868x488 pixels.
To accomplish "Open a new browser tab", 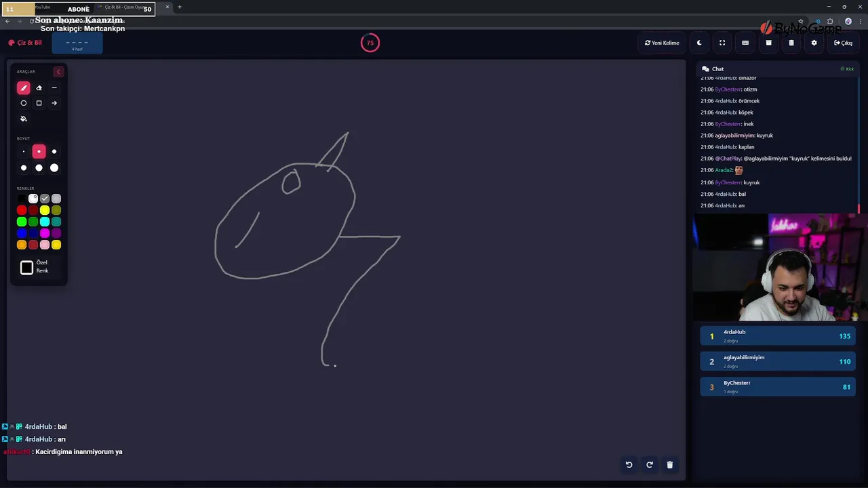I will (x=180, y=7).
